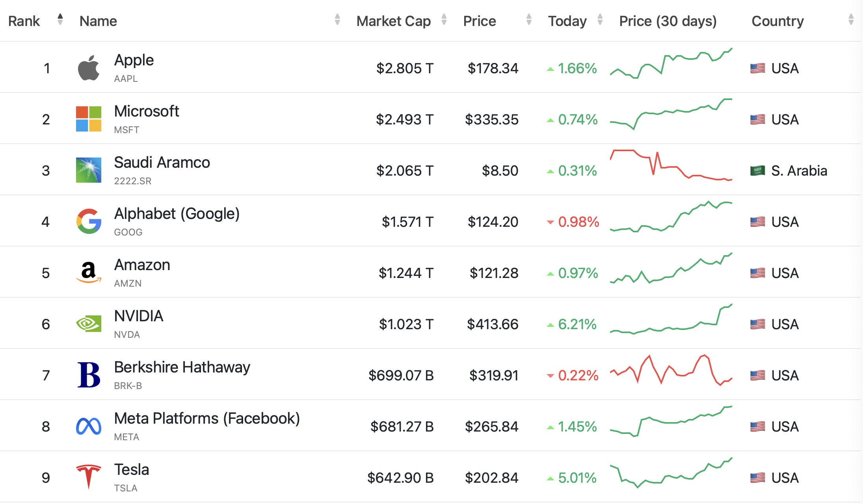Click the Apple company logo
The width and height of the screenshot is (863, 504).
click(x=89, y=68)
